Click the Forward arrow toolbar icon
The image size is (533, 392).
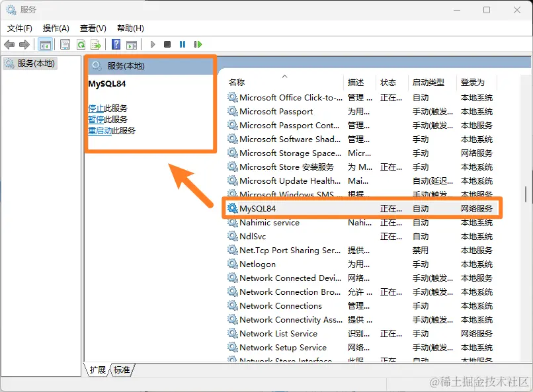24,44
